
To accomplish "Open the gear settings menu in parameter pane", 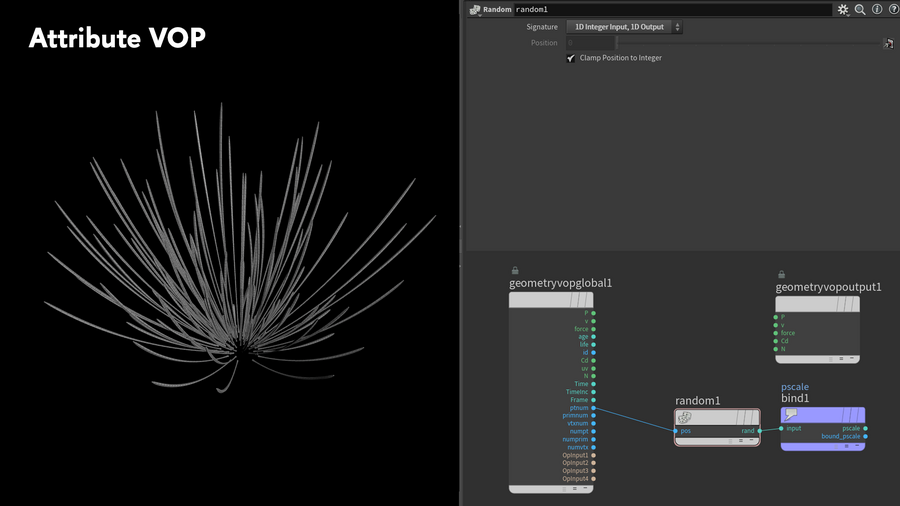I will click(x=843, y=9).
